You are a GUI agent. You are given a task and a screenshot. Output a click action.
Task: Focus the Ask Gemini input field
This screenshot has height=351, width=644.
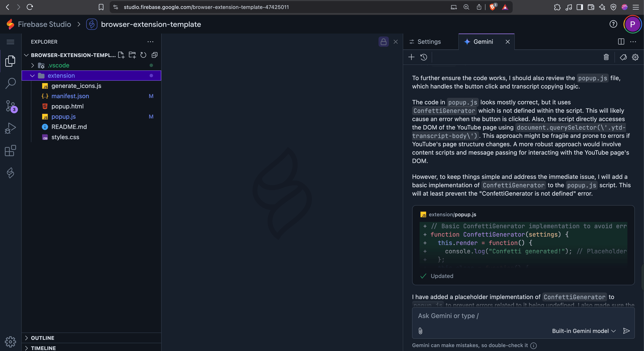[x=523, y=316]
